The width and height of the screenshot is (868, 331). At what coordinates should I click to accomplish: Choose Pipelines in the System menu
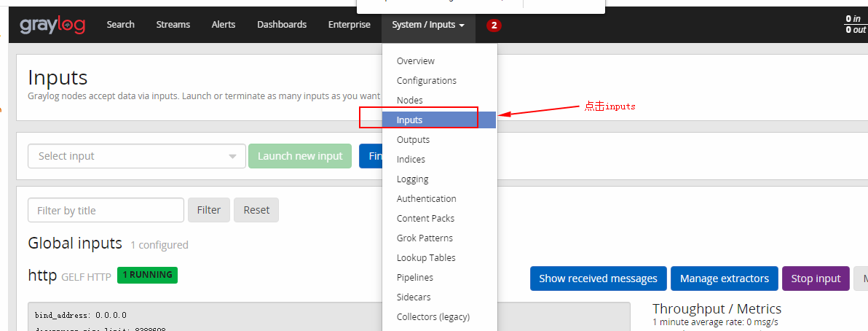(415, 278)
